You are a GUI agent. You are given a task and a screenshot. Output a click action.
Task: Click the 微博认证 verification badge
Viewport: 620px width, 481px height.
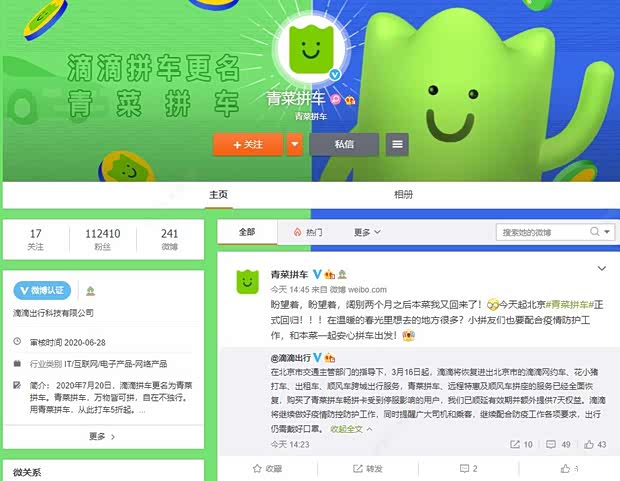(42, 290)
